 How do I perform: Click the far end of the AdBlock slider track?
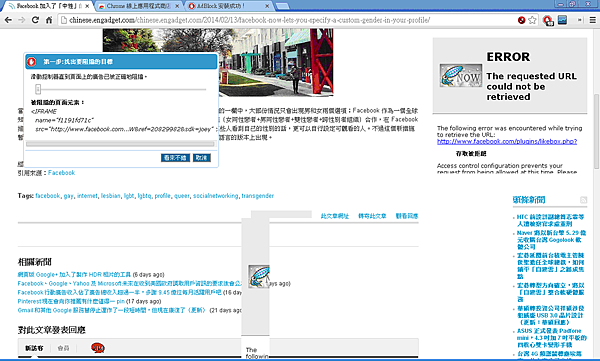(x=204, y=89)
